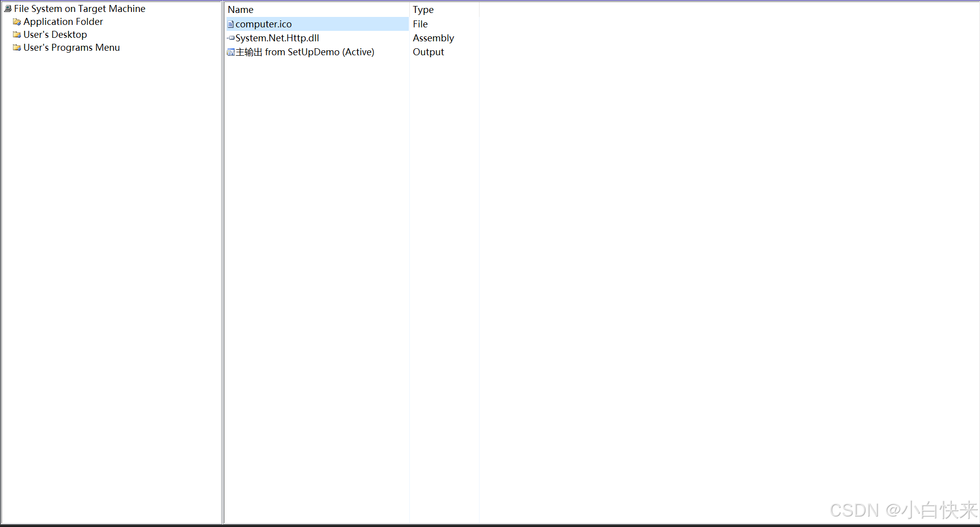Click the User's Programs Menu folder icon
Image resolution: width=980 pixels, height=527 pixels.
tap(17, 47)
